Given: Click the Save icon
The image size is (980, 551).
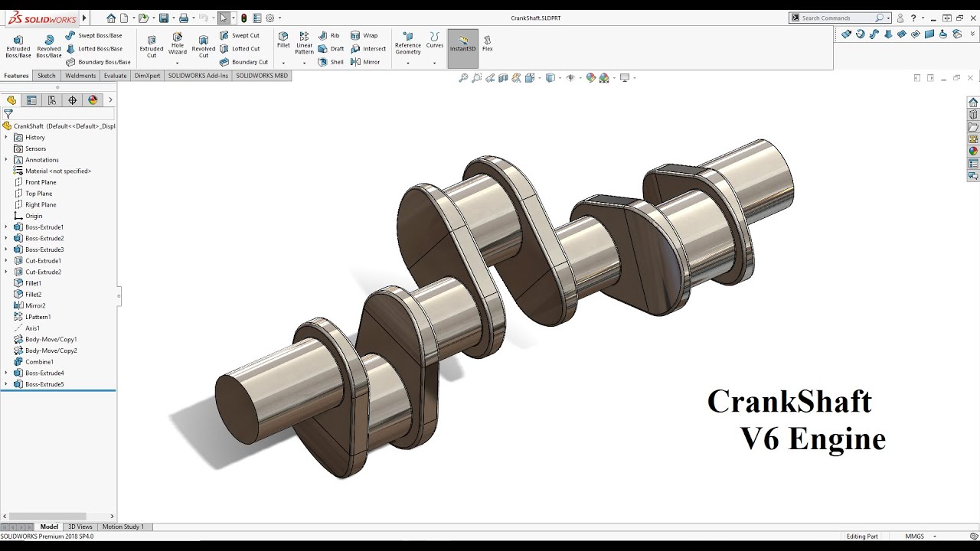Looking at the screenshot, I should tap(163, 18).
